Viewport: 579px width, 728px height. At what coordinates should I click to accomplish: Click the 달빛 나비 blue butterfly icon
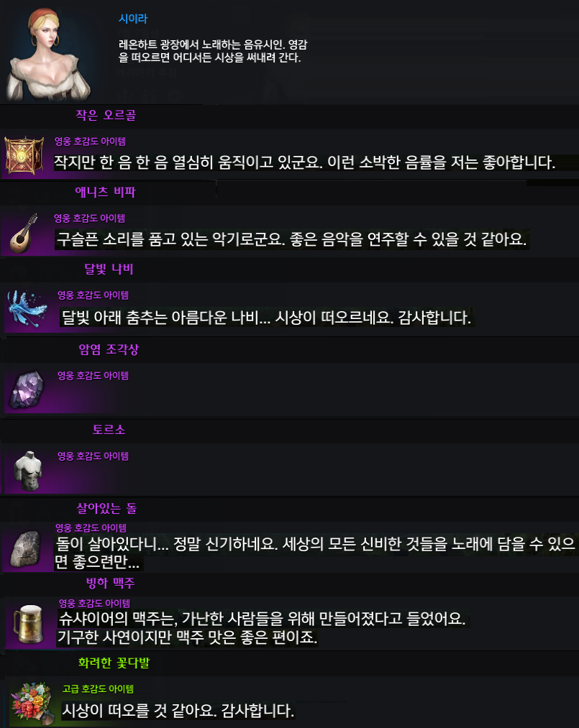pyautogui.click(x=27, y=309)
